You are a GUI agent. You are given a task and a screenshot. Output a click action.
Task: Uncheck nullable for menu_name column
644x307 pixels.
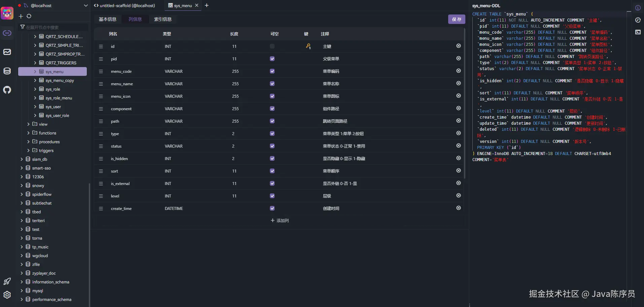click(x=272, y=84)
